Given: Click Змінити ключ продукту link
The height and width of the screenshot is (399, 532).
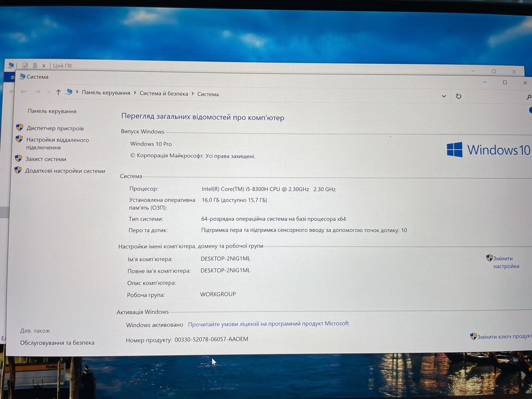Looking at the screenshot, I should tap(504, 337).
